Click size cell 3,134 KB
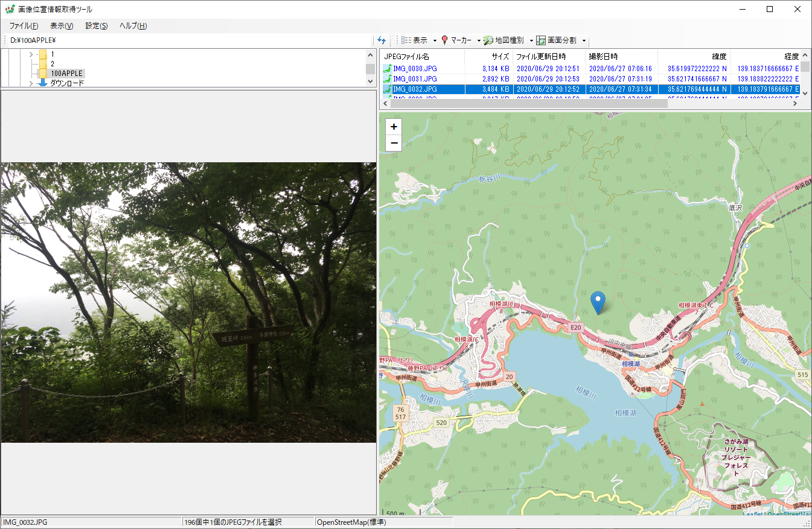Viewport: 812px width, 529px height. click(496, 69)
